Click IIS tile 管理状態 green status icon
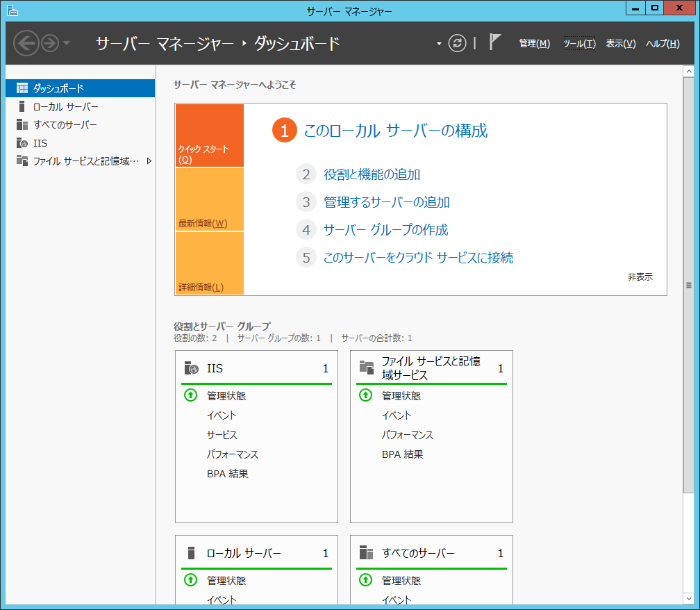700x610 pixels. pos(190,395)
